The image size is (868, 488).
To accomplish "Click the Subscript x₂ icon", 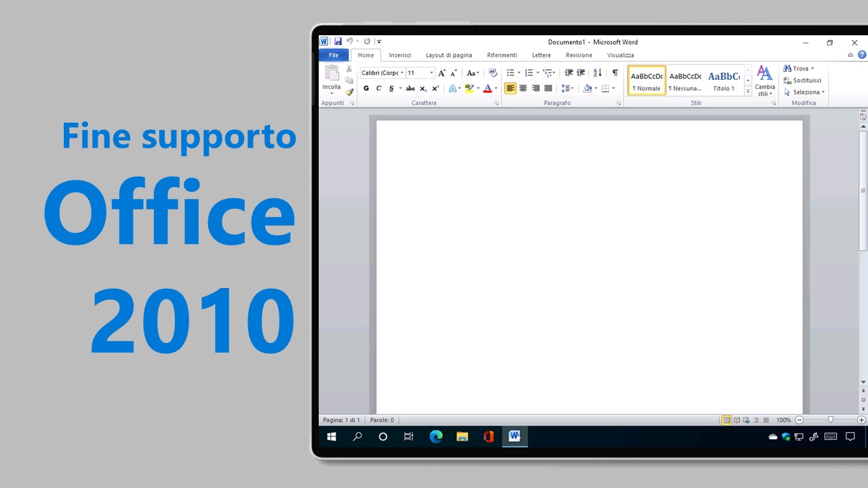I will pos(423,88).
